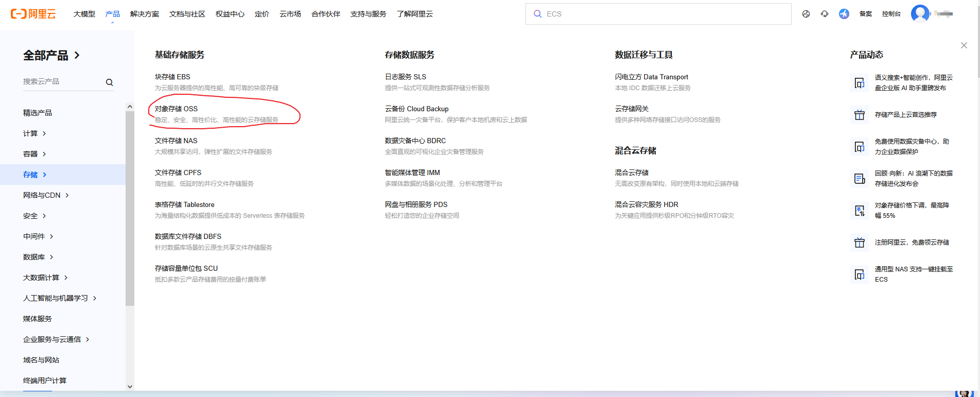Open the blue AI assistant icon
The height and width of the screenshot is (397, 980).
(x=844, y=14)
